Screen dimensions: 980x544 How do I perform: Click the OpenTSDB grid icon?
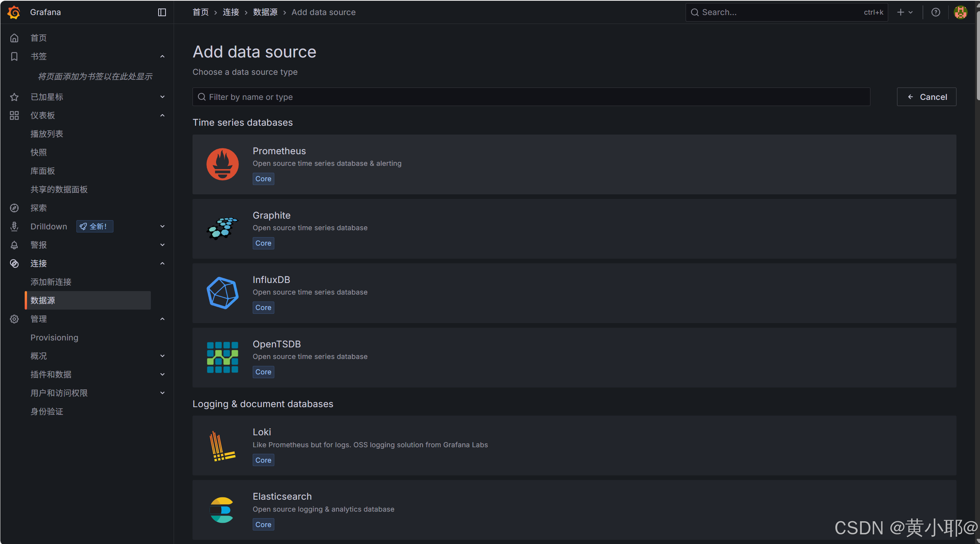tap(222, 357)
